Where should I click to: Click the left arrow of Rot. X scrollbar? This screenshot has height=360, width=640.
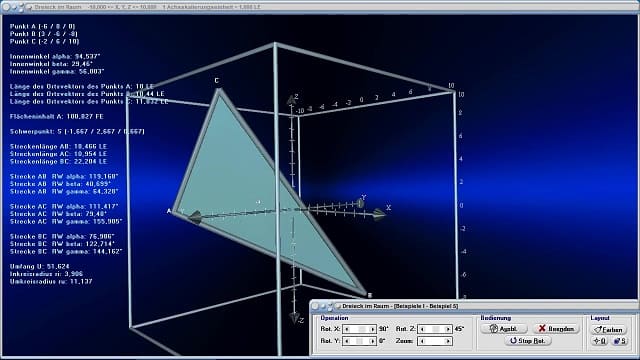347,329
